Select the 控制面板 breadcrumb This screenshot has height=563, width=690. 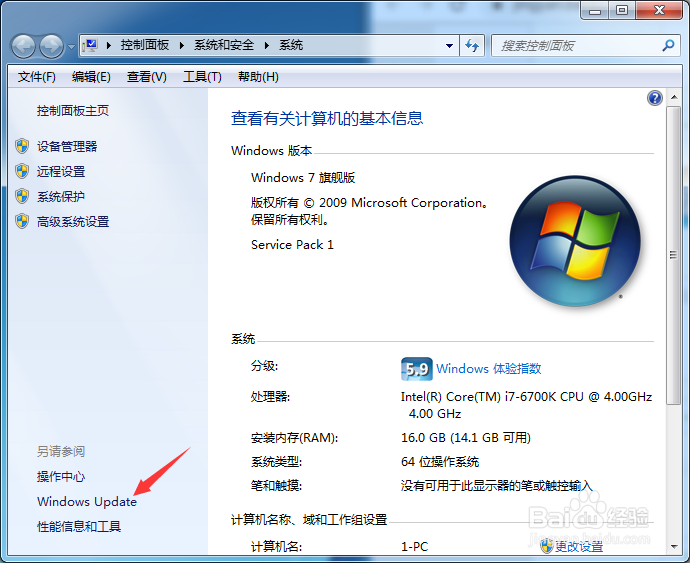click(145, 45)
